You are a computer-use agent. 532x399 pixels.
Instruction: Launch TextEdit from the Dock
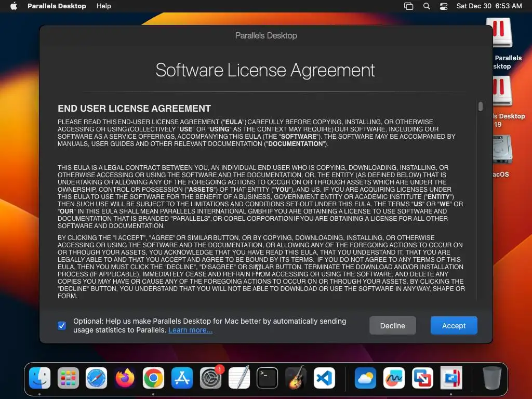239,378
